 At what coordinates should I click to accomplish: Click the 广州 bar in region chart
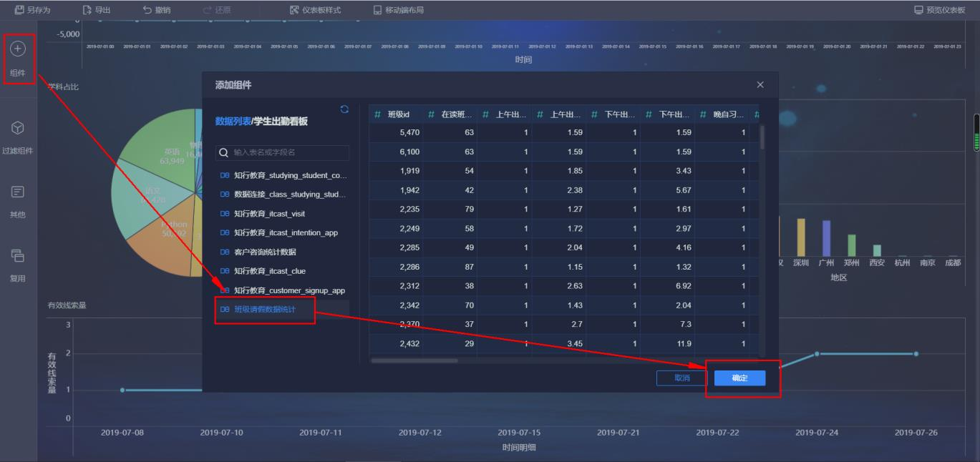coord(826,238)
